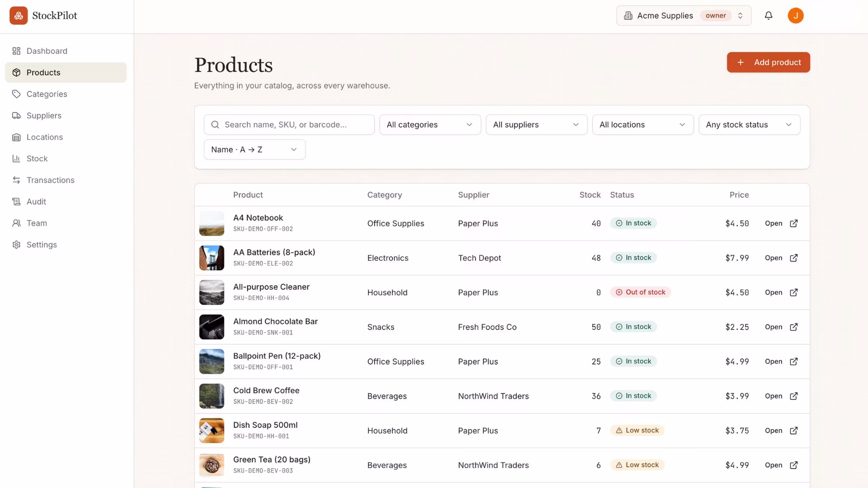This screenshot has width=868, height=488.
Task: Expand the All suppliers dropdown
Action: 537,125
